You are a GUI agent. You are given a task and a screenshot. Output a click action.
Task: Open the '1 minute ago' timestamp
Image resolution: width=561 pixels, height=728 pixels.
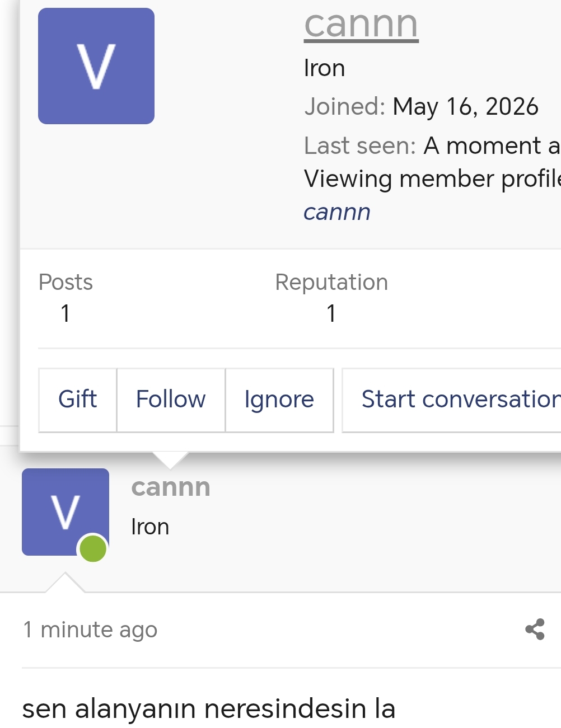90,630
